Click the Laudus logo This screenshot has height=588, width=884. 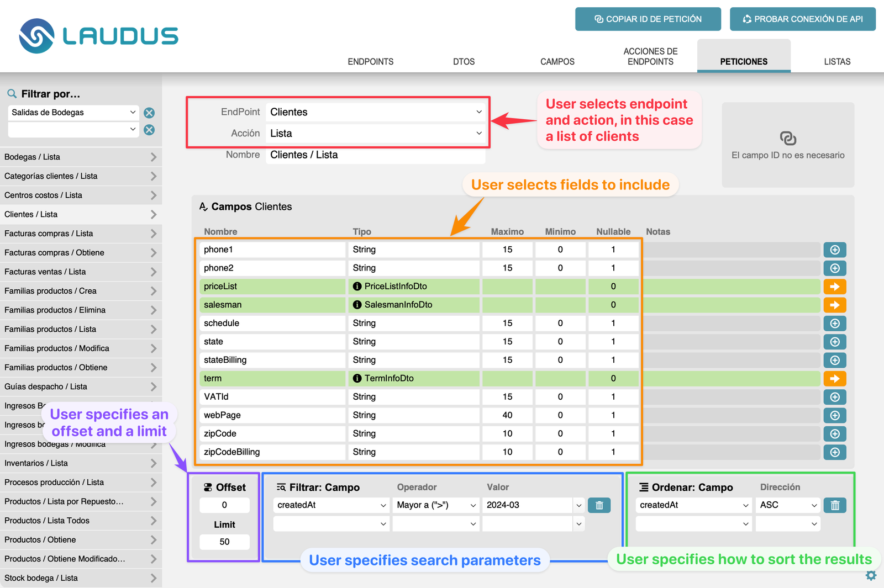[98, 36]
